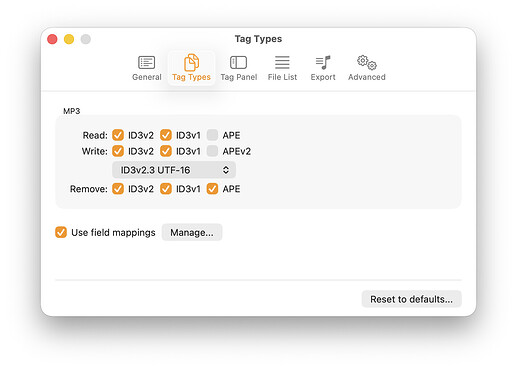Disable Use field mappings option
This screenshot has height=370, width=517.
61,232
